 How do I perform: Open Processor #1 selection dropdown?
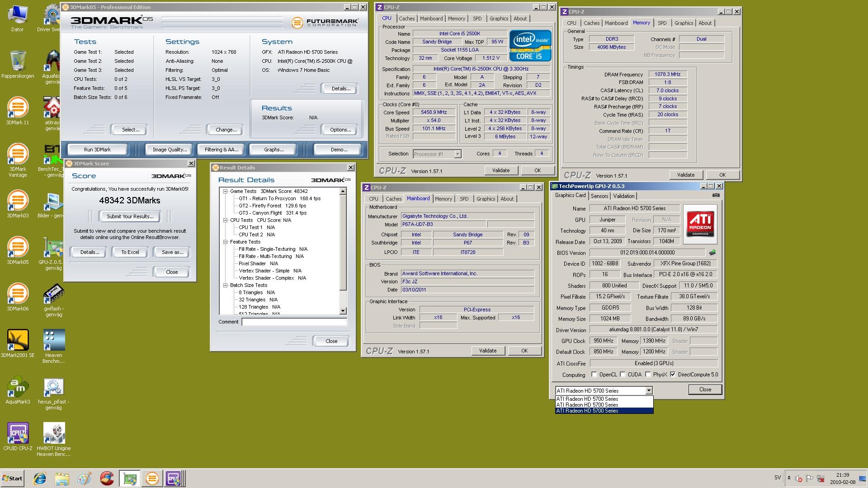458,154
